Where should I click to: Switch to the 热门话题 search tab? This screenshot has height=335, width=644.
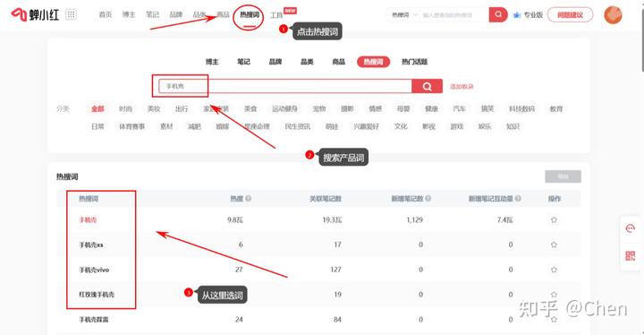pos(414,62)
